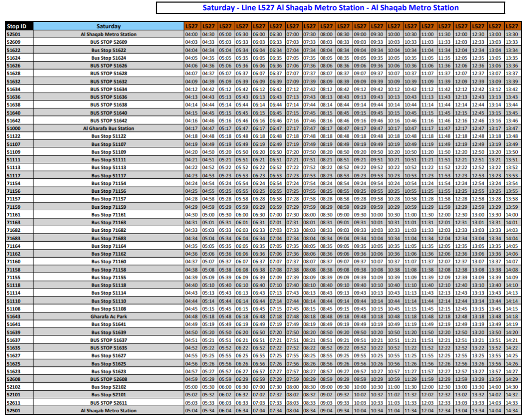Select Stop ID 51000 cell

(19, 128)
